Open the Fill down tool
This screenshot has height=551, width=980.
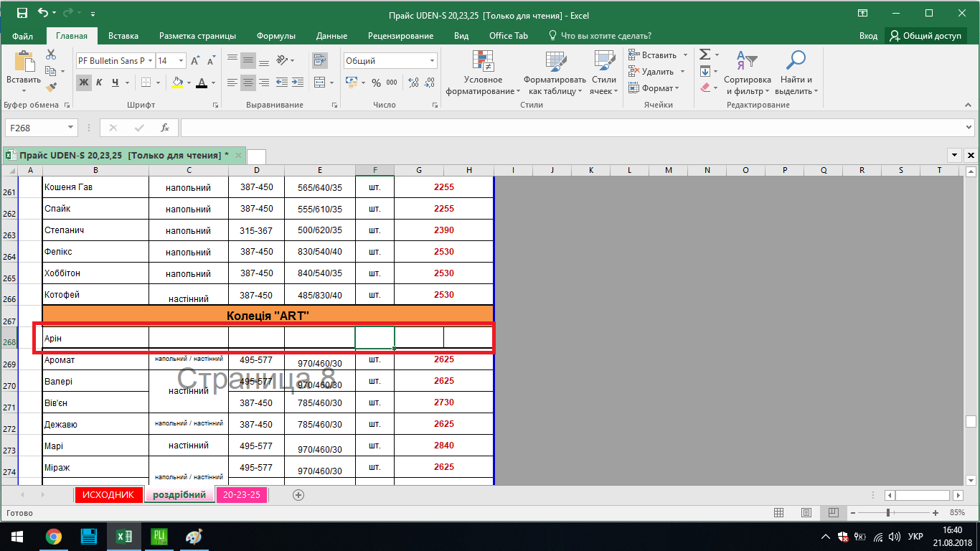click(705, 71)
